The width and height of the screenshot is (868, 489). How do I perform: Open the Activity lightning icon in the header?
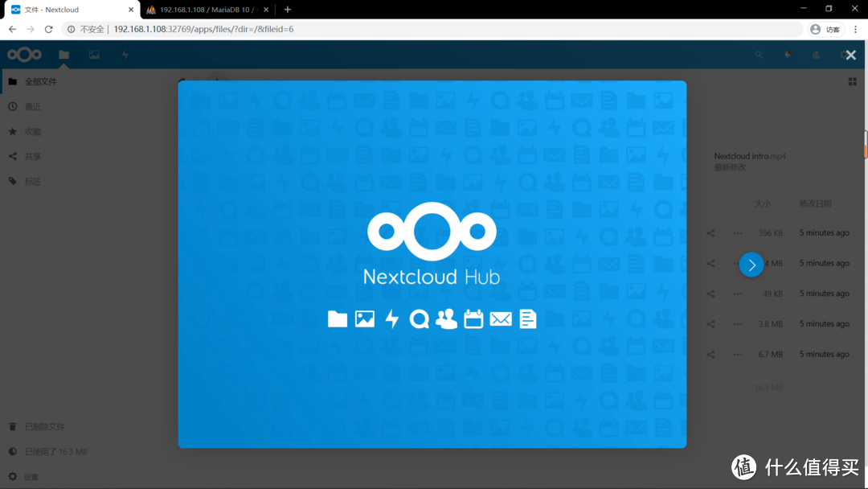[x=124, y=55]
